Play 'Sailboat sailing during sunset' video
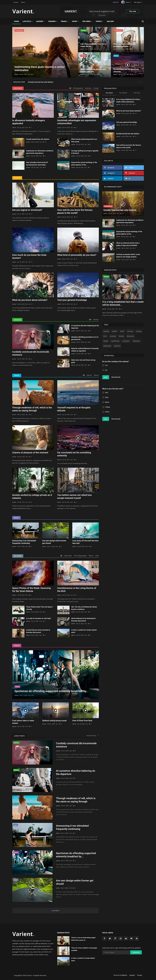Viewport: 156px width, 980px height. pos(55,710)
